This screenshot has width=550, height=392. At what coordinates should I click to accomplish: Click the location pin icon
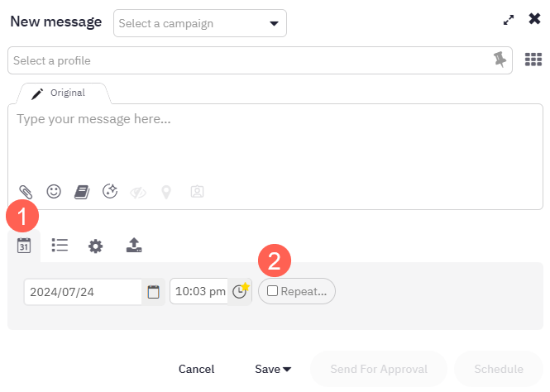point(166,192)
